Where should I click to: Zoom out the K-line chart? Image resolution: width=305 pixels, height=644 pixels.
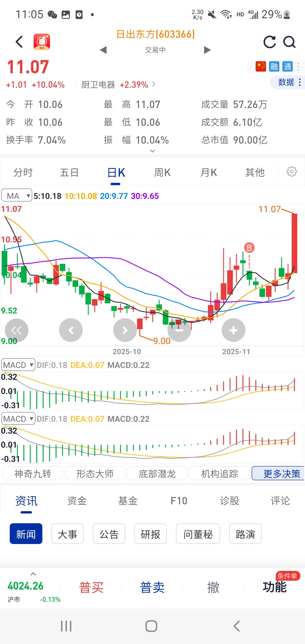point(179,330)
